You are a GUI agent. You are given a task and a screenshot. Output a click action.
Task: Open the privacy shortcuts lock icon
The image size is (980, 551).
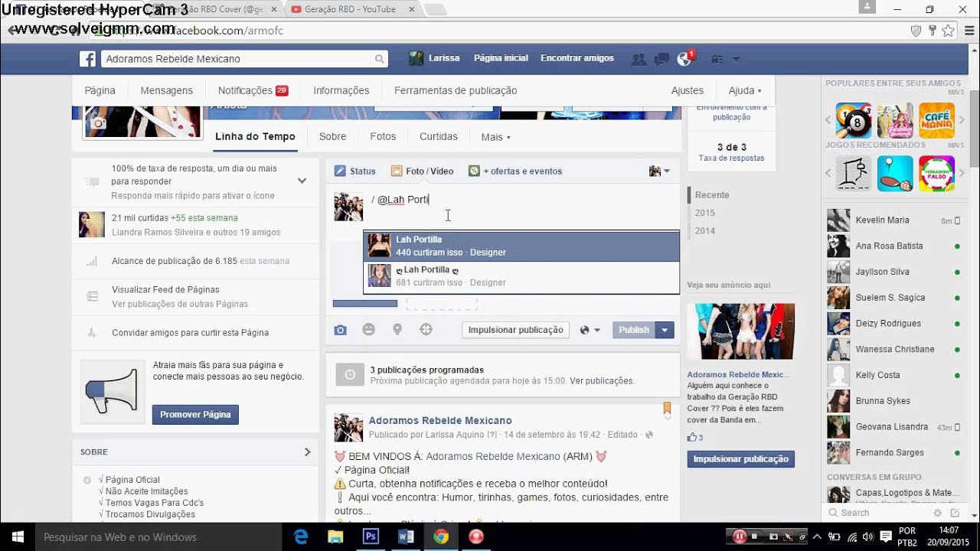tap(718, 59)
